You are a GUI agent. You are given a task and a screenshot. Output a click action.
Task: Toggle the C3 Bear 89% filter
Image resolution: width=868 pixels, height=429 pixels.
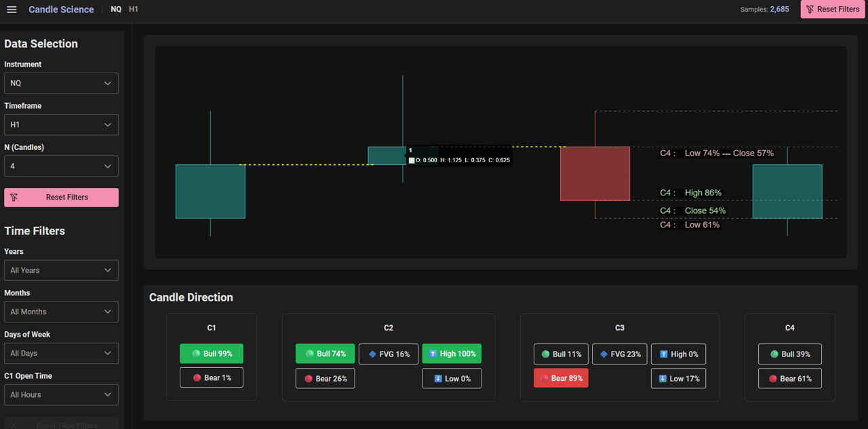pyautogui.click(x=561, y=378)
